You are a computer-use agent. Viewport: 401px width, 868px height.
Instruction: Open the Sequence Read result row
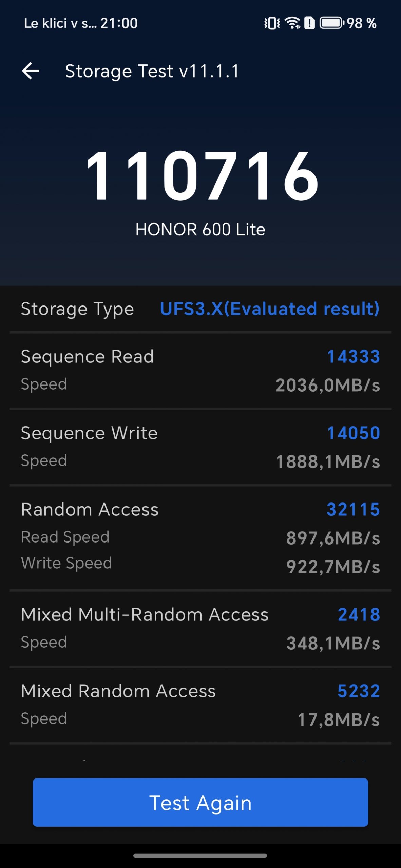(x=200, y=370)
